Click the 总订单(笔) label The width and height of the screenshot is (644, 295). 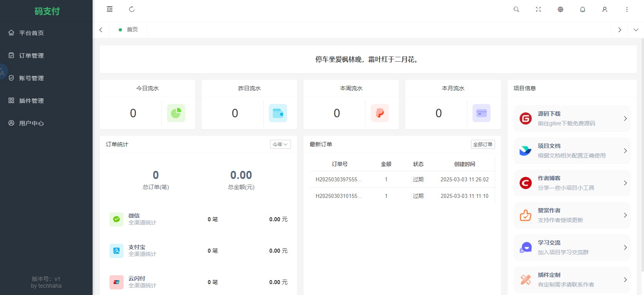click(x=156, y=187)
